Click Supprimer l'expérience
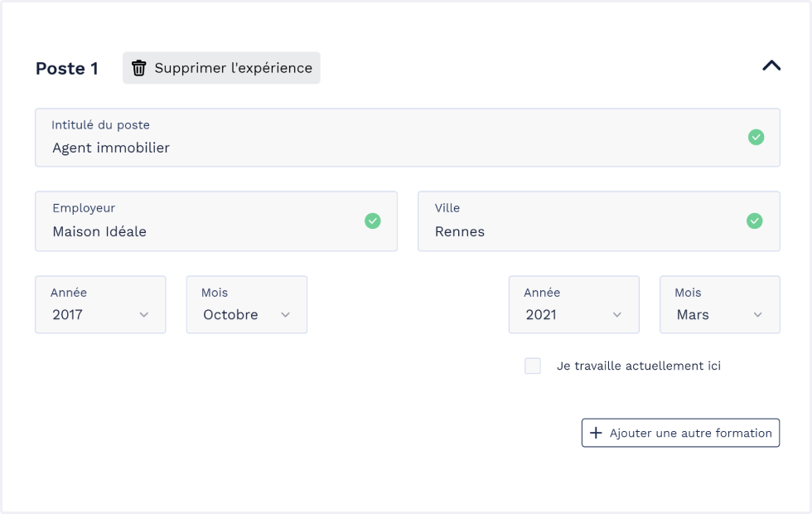Viewport: 812px width, 514px height. click(221, 68)
